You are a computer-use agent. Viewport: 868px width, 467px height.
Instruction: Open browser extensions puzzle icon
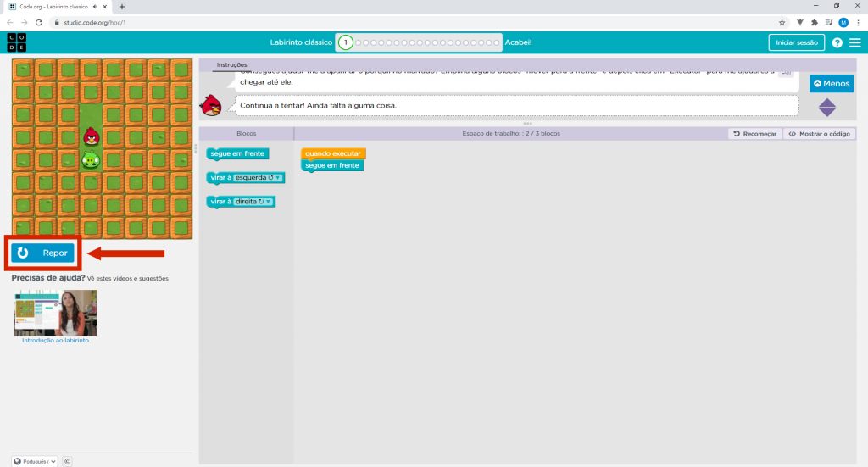[815, 23]
